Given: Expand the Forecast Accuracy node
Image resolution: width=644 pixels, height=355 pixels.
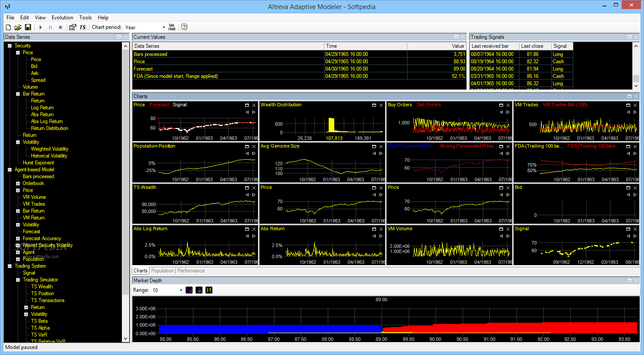Looking at the screenshot, I should 18,238.
